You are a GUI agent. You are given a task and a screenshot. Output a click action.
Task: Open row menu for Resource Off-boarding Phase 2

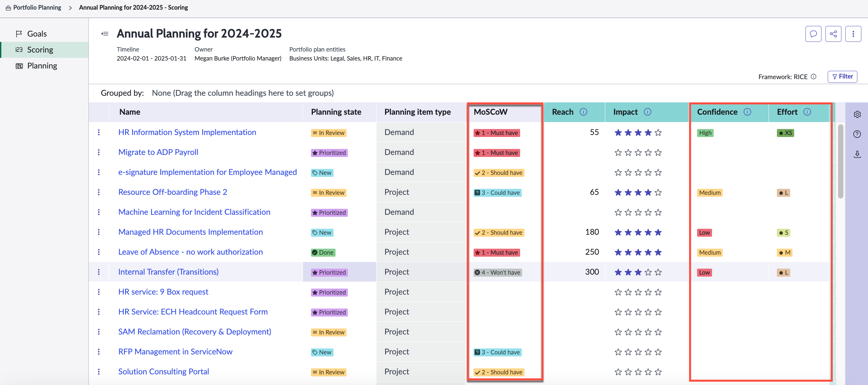99,192
